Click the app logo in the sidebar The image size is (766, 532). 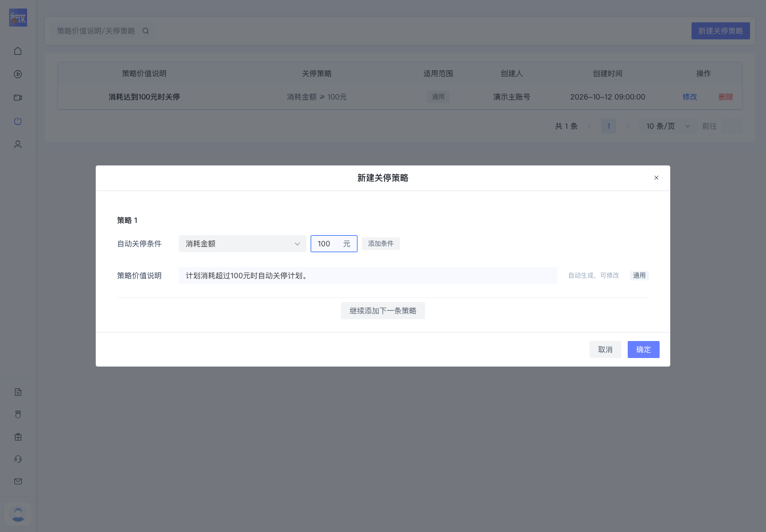coord(18,18)
